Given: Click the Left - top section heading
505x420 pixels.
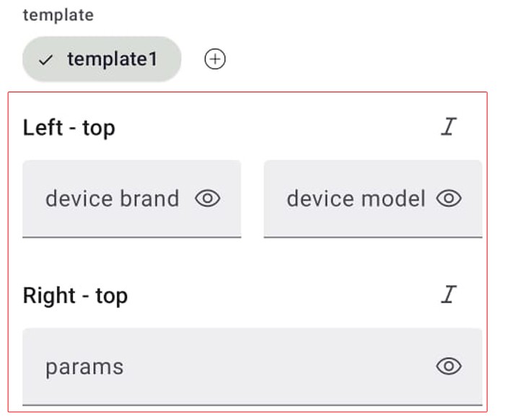Looking at the screenshot, I should 69,128.
